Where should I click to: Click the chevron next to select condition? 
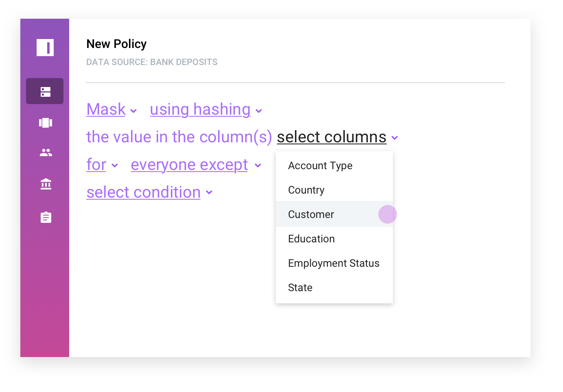(x=209, y=193)
